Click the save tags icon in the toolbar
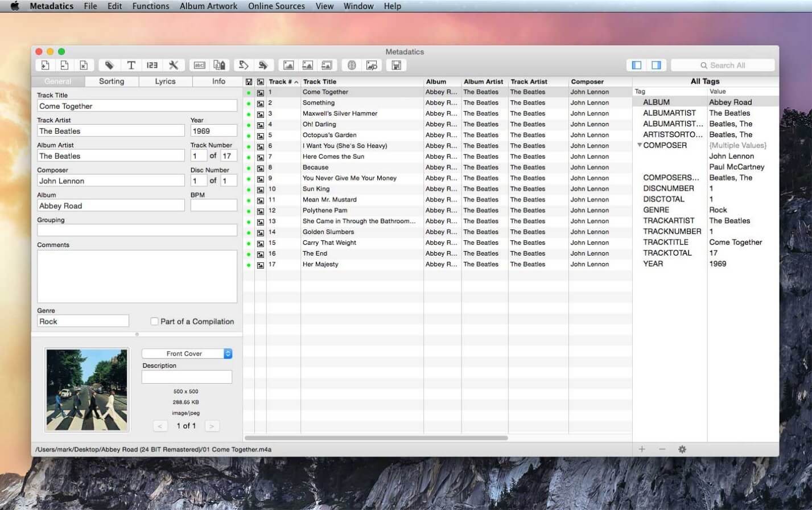 tap(397, 65)
